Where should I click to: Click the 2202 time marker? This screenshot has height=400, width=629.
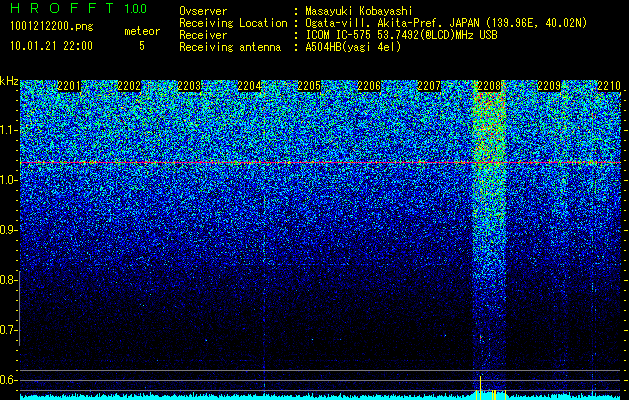129,86
